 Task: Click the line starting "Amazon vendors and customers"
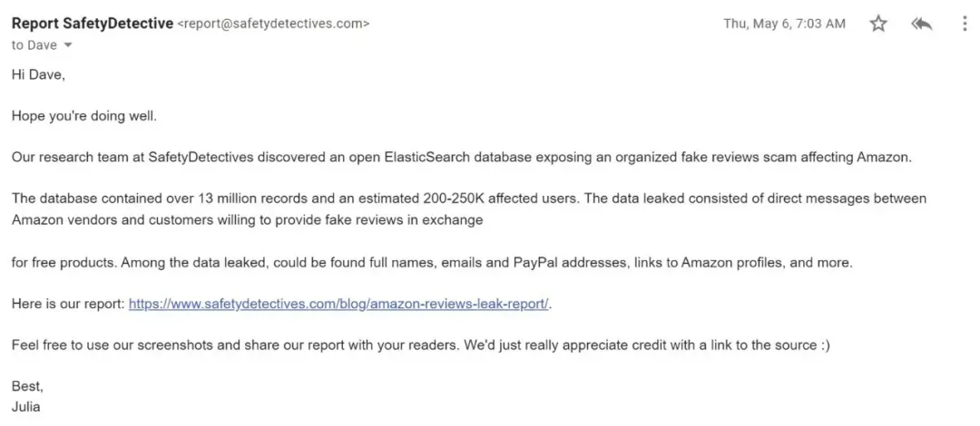click(248, 220)
